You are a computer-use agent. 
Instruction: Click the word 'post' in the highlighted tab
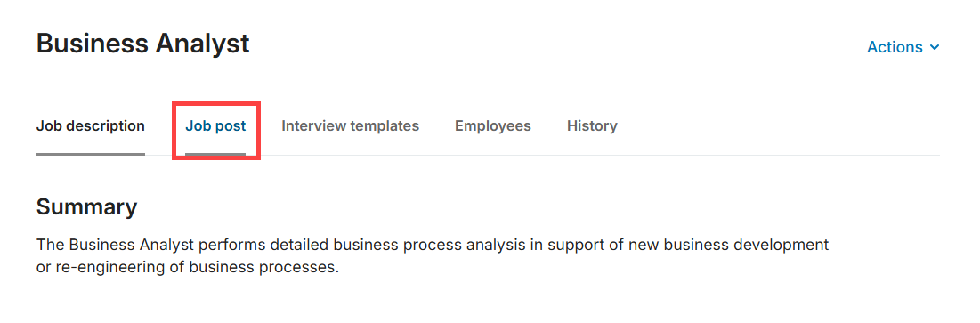pos(231,126)
